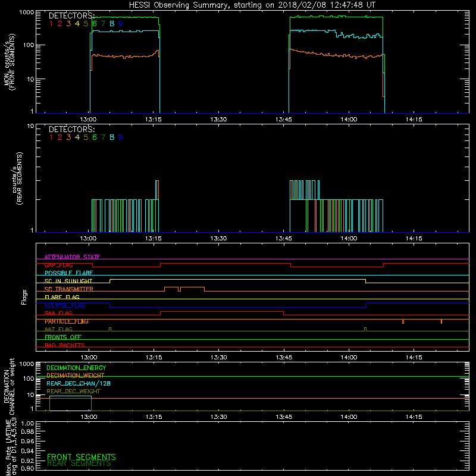Viewport: 476px width, 476px height.
Task: Click the PARTICLE_FLAG label
Action: (x=67, y=321)
